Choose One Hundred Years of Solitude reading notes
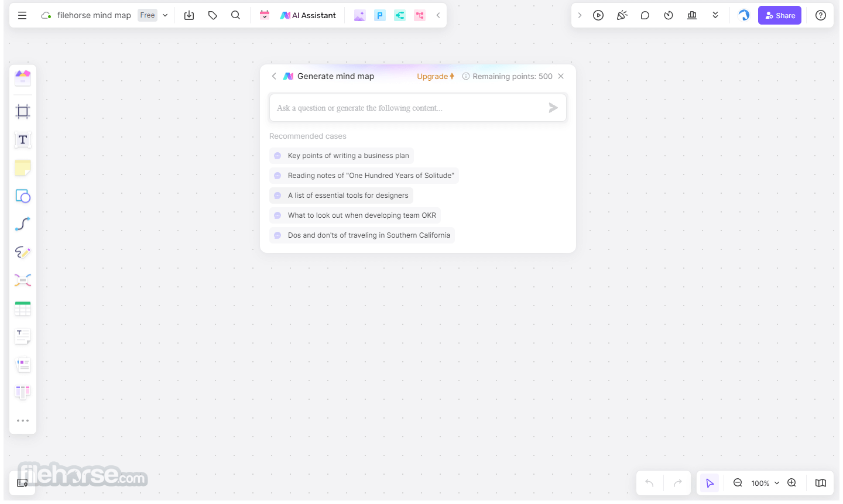This screenshot has width=843, height=504. 364,176
